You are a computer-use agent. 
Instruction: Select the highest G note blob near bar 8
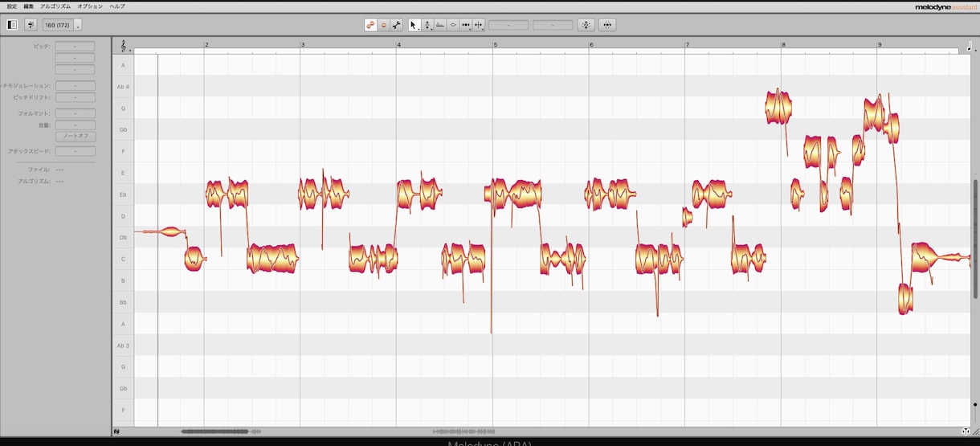pyautogui.click(x=778, y=108)
